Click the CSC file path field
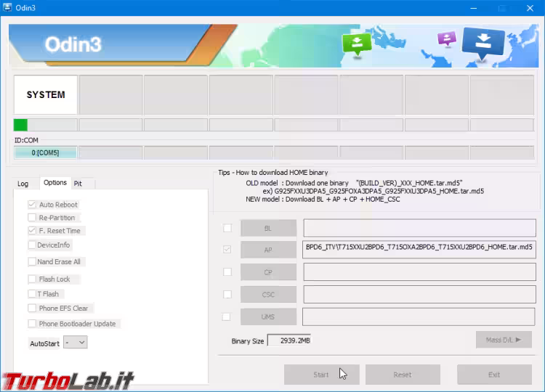 [419, 295]
